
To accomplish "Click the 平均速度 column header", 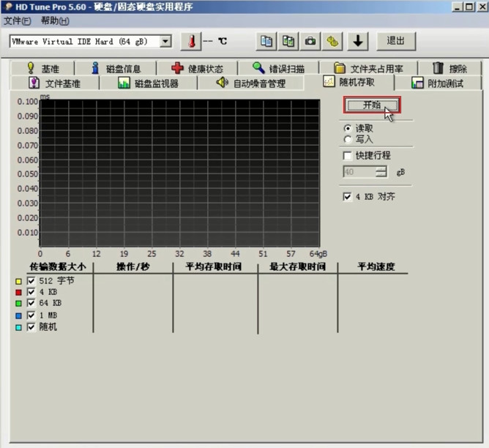I will pyautogui.click(x=376, y=266).
